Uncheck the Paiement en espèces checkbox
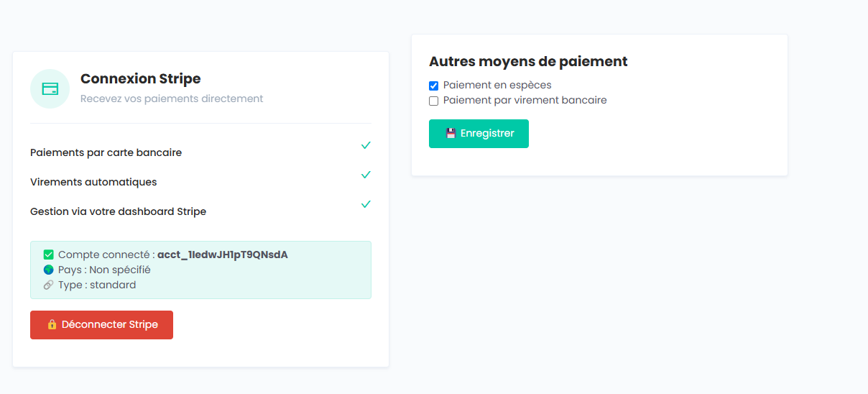Screen dimensions: 868x394 pyautogui.click(x=433, y=86)
